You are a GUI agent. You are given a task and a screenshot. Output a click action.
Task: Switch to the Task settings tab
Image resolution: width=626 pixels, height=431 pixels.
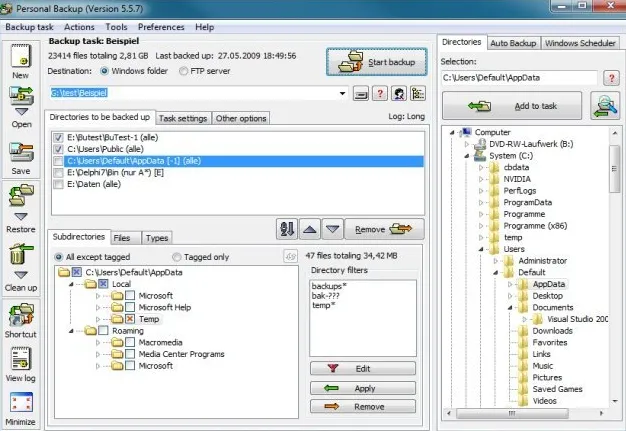click(183, 119)
